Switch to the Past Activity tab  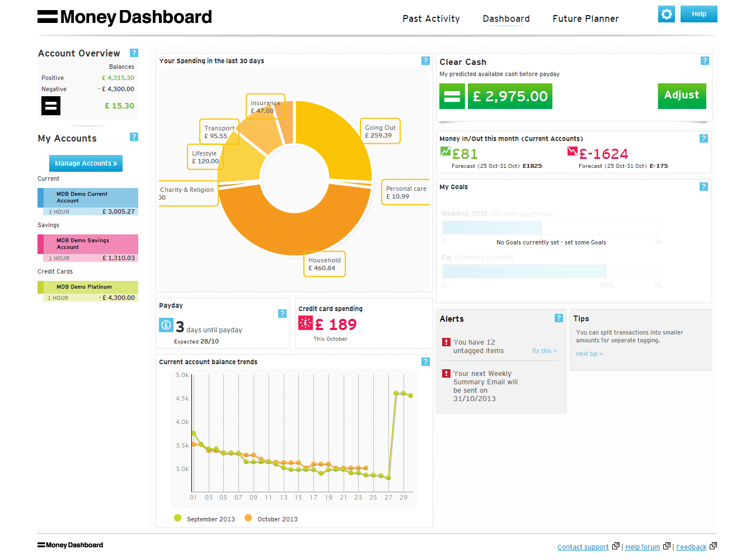point(431,18)
